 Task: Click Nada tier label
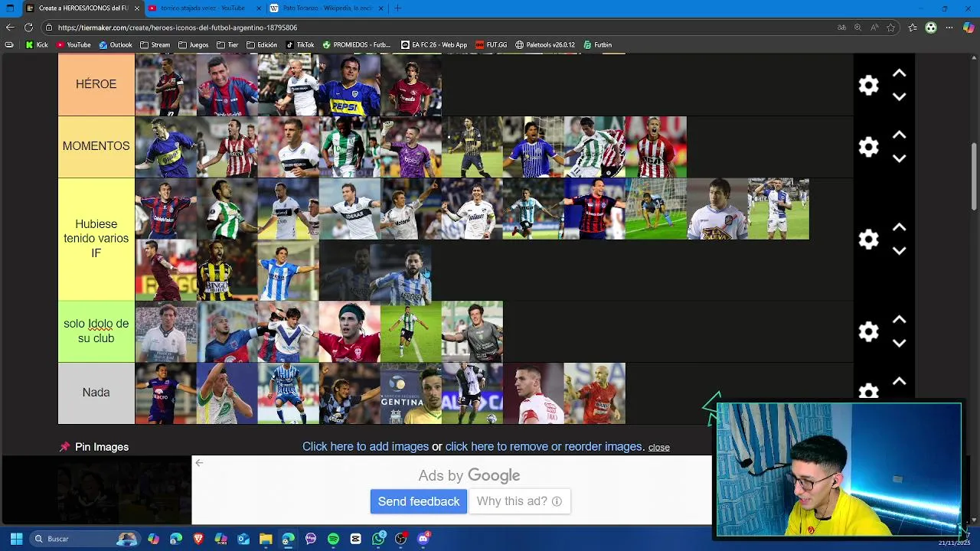96,393
